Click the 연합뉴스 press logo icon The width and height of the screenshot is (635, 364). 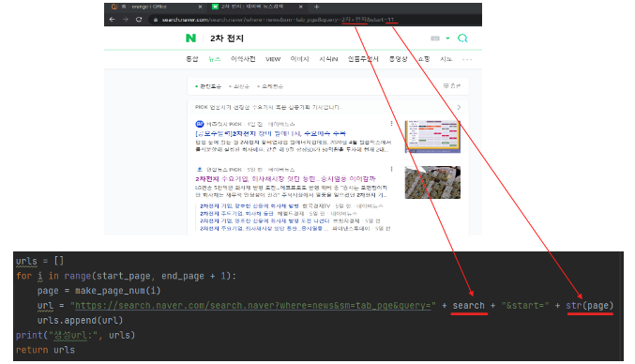click(x=199, y=169)
